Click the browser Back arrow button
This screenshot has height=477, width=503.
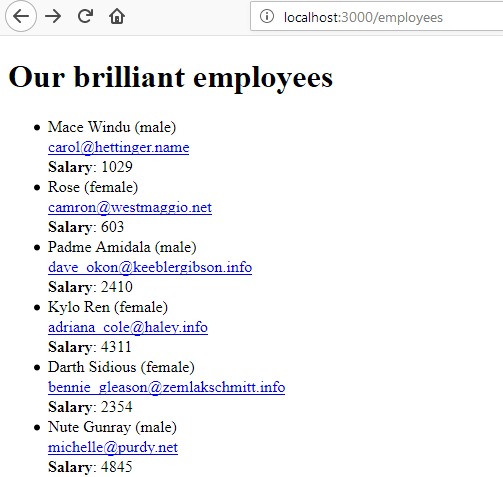pos(21,16)
